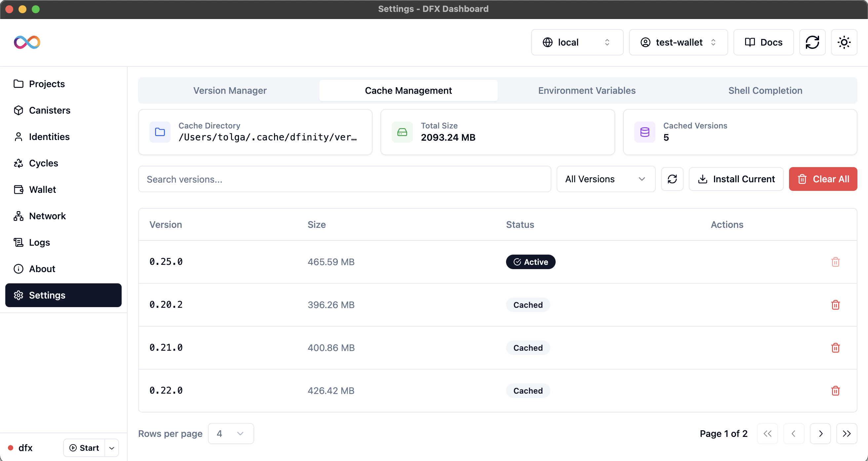
Task: Toggle the theme with the sun icon
Action: click(844, 42)
